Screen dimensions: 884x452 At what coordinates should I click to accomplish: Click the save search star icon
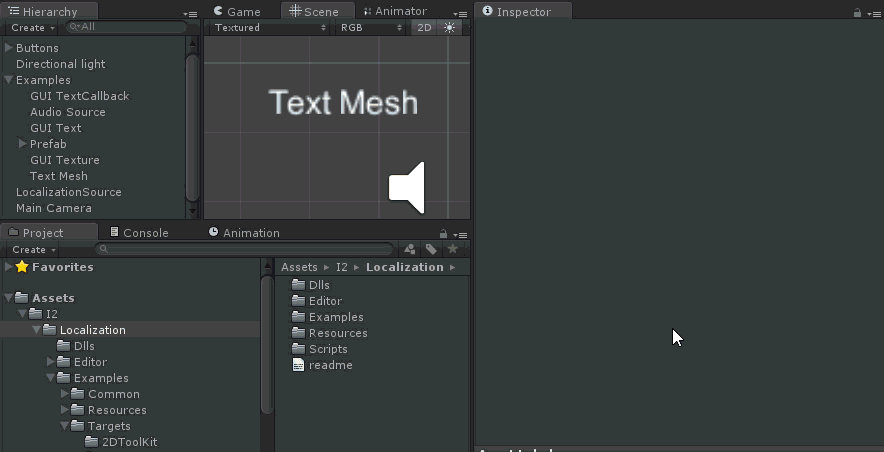(453, 249)
